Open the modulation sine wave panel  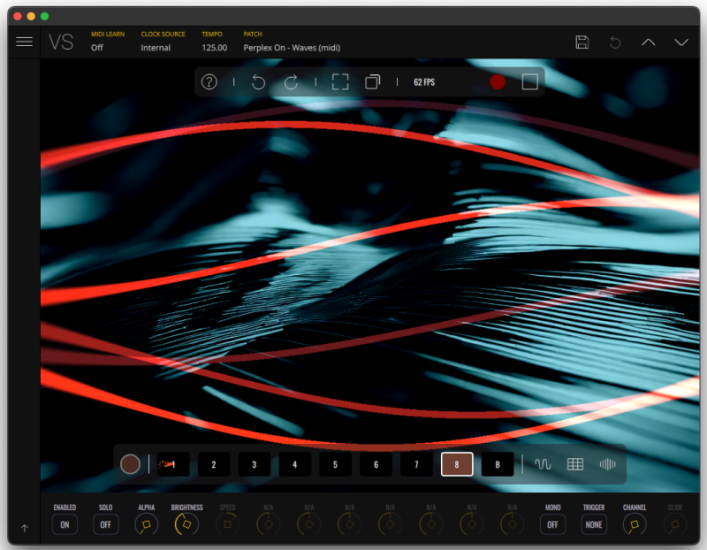pyautogui.click(x=543, y=464)
